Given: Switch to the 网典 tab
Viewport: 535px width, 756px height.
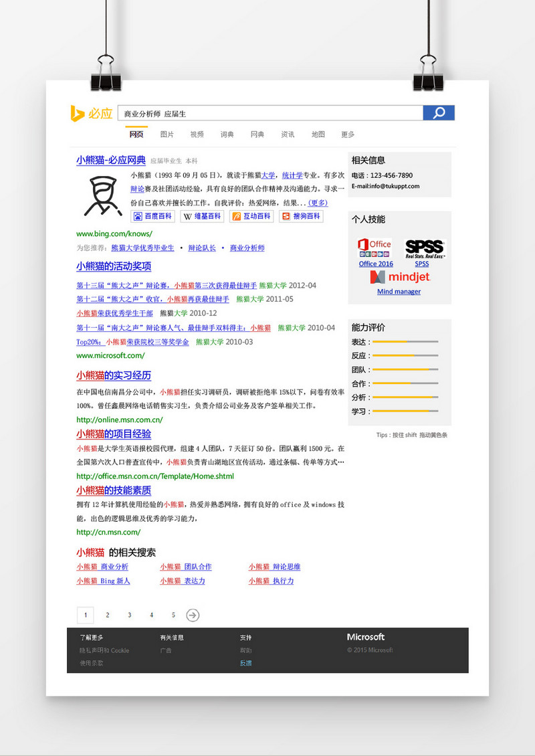Looking at the screenshot, I should point(257,134).
